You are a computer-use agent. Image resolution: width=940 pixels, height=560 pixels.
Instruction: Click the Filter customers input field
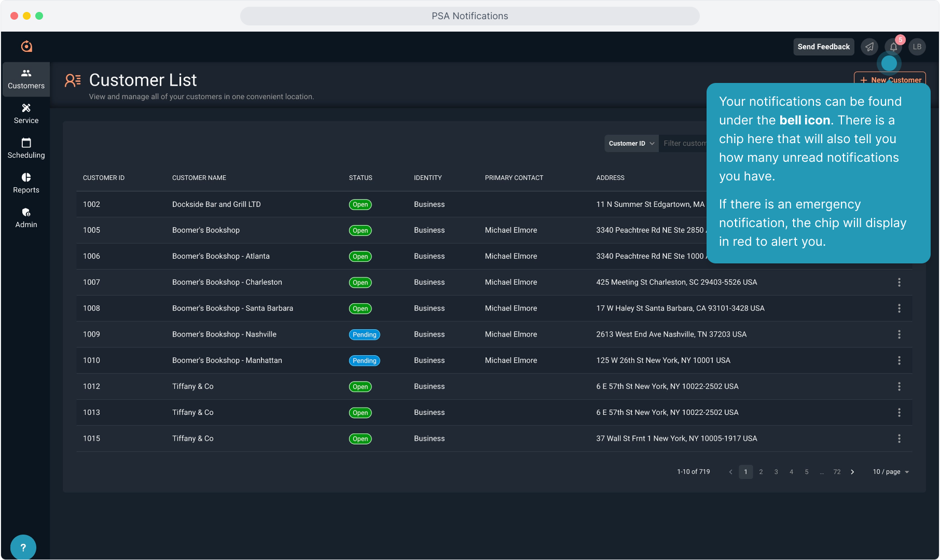click(684, 144)
